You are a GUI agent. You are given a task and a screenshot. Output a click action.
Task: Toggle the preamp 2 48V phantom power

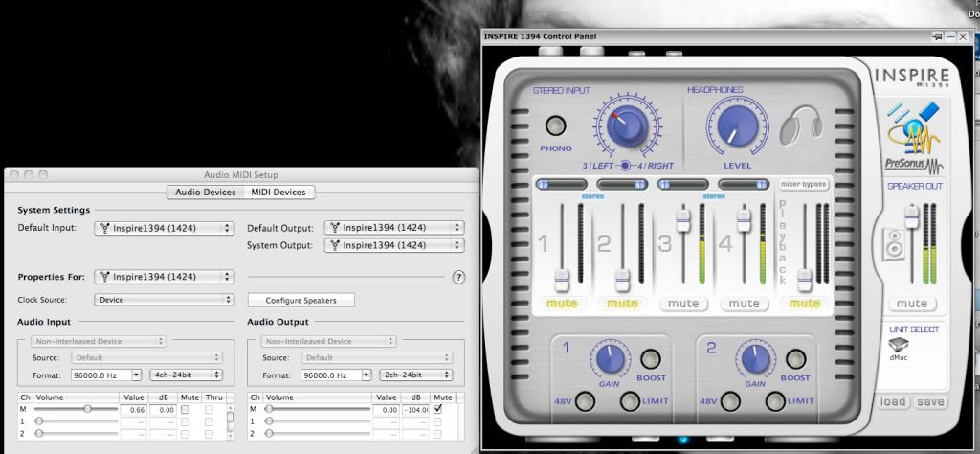click(730, 401)
